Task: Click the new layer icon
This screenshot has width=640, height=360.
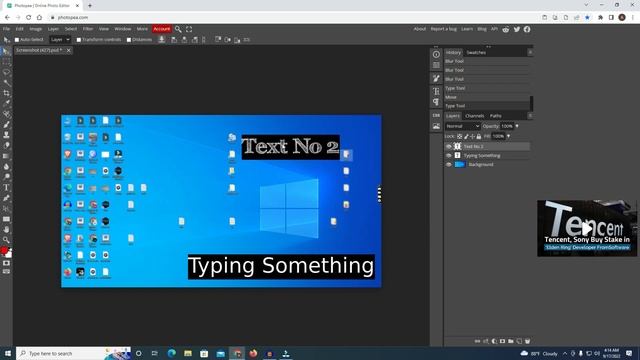Action: (x=519, y=341)
